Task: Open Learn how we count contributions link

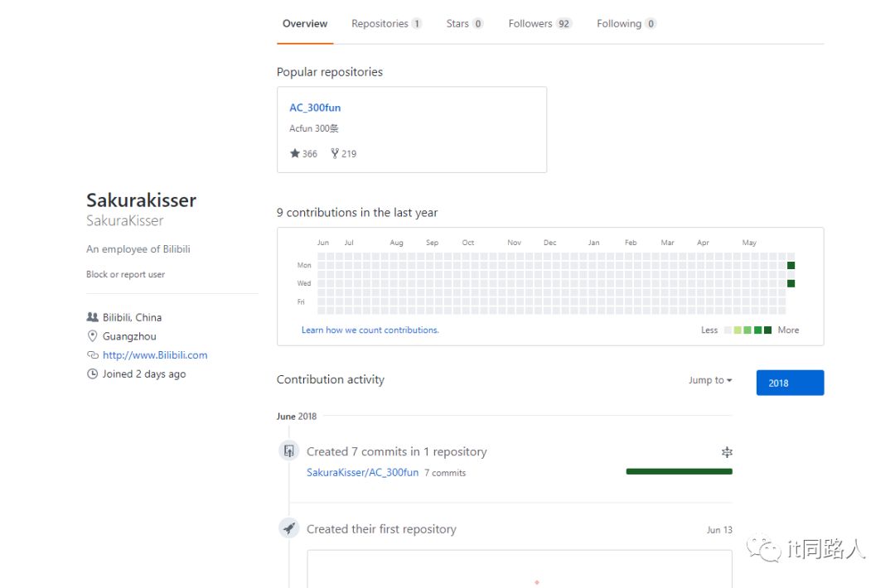Action: pyautogui.click(x=370, y=330)
